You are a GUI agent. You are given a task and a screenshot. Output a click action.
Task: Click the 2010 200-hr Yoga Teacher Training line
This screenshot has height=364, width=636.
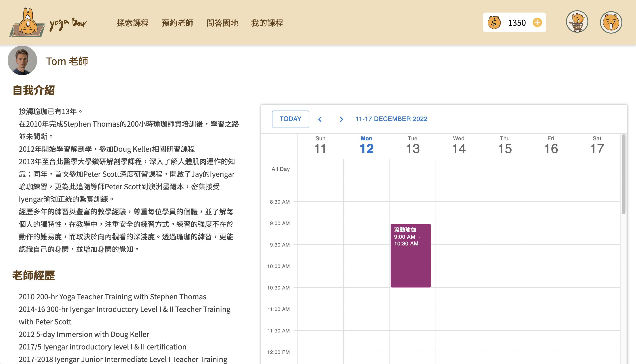click(113, 297)
